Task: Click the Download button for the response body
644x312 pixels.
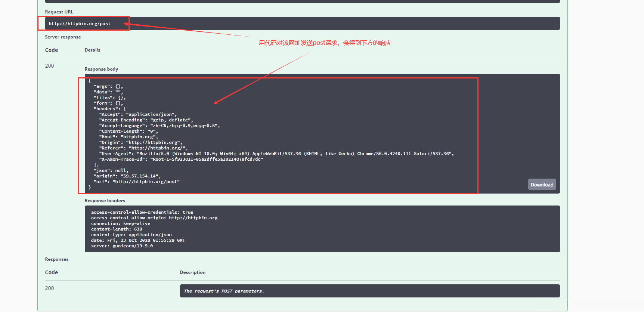Action: pos(542,185)
